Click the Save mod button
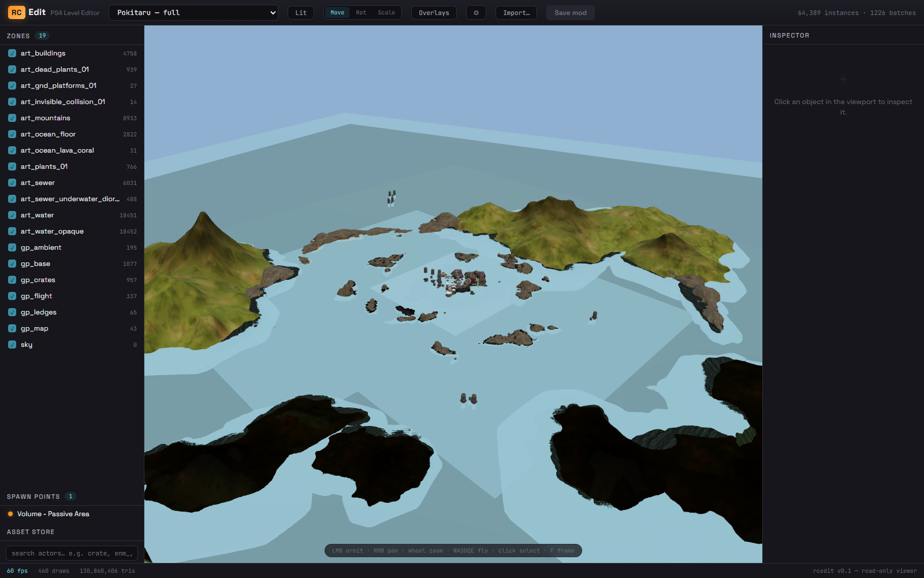This screenshot has height=578, width=924. 571,13
